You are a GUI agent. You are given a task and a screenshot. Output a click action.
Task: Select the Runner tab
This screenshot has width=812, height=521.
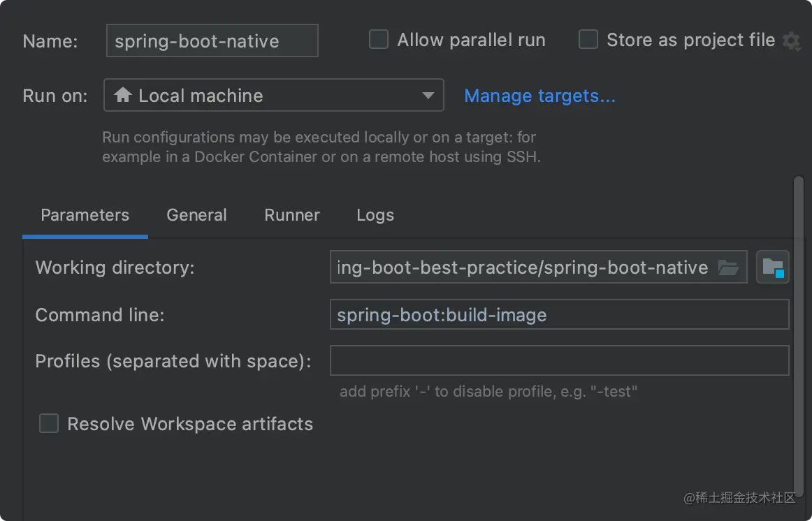coord(292,215)
